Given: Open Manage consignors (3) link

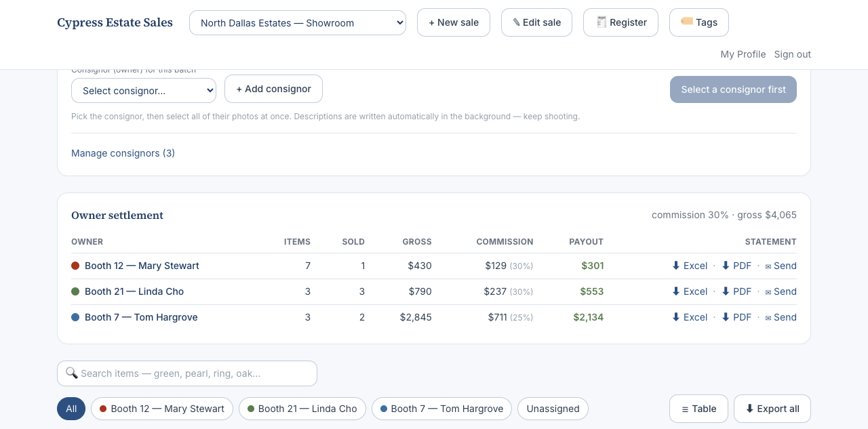Looking at the screenshot, I should [123, 153].
